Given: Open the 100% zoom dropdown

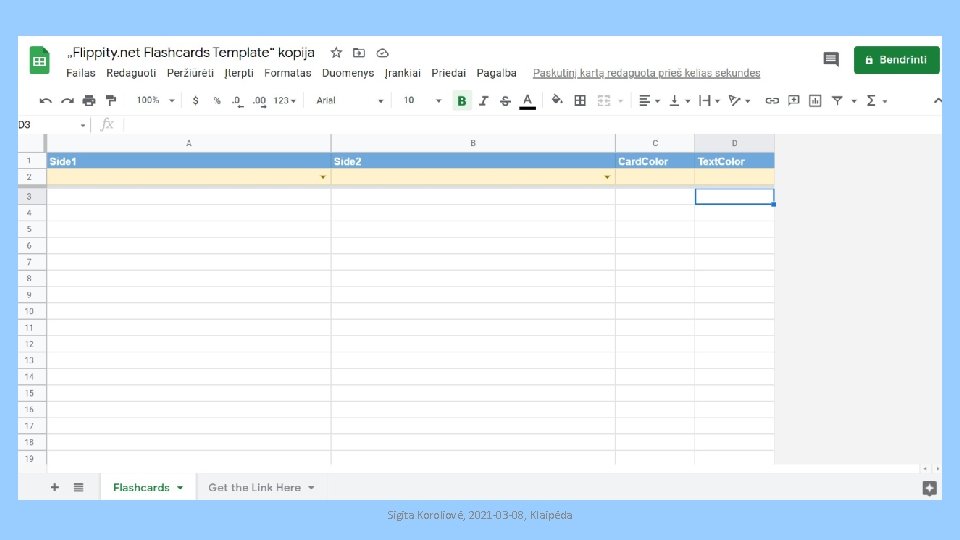Looking at the screenshot, I should (x=156, y=100).
